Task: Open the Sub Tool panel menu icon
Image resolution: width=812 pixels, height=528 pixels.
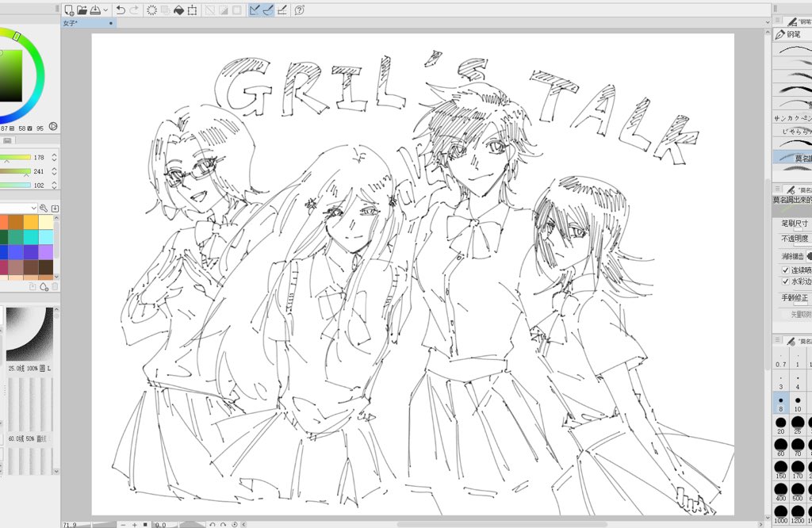Action: (777, 21)
